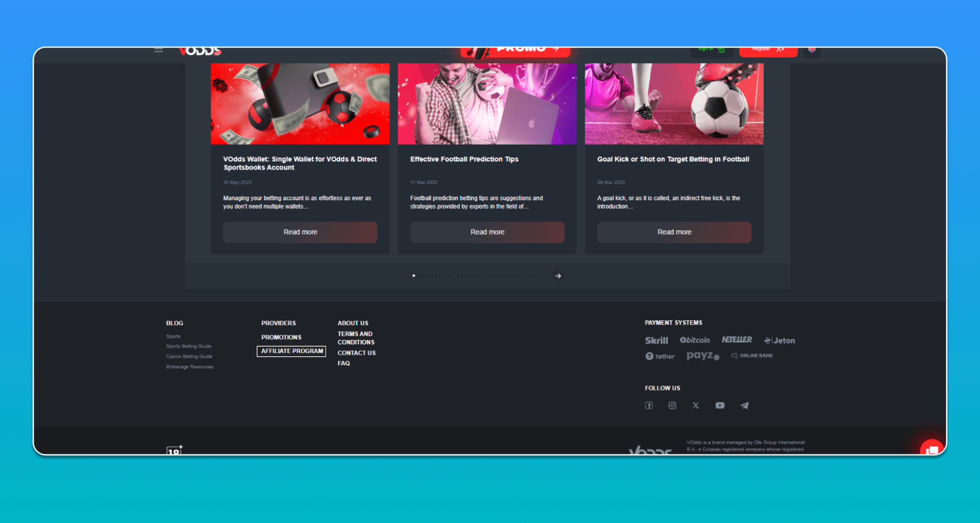Open the hamburger menu in header
The height and width of the screenshot is (523, 980).
pyautogui.click(x=158, y=50)
